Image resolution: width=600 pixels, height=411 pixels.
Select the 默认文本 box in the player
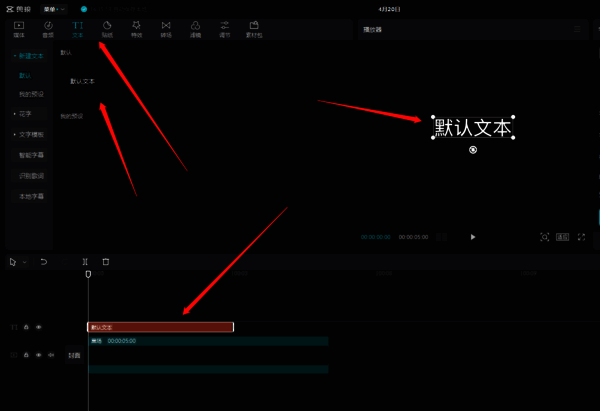473,127
